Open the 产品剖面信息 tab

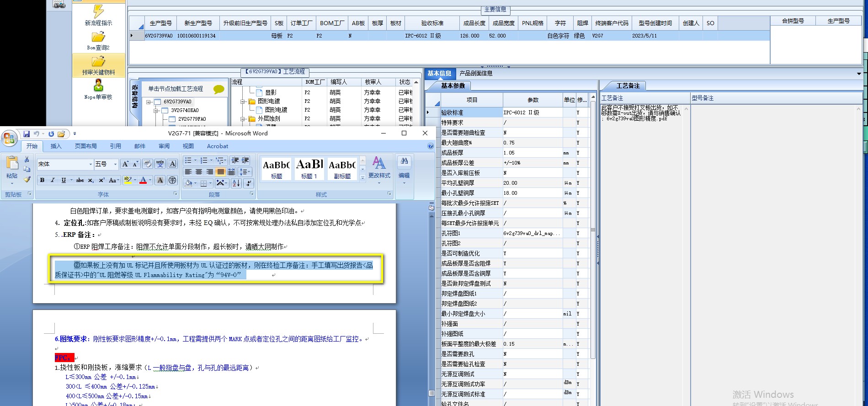(476, 73)
